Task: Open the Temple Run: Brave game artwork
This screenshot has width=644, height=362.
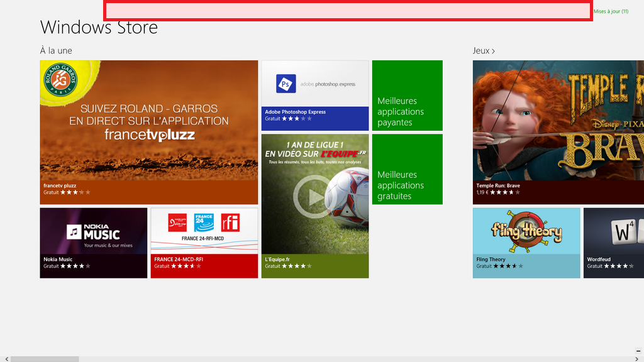Action: tap(558, 120)
